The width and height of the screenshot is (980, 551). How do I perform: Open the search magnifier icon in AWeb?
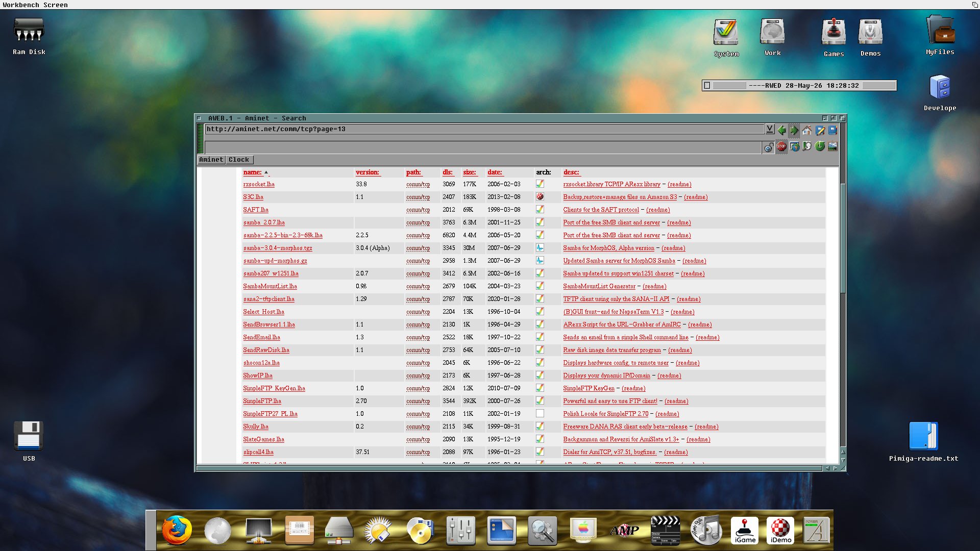click(x=807, y=147)
